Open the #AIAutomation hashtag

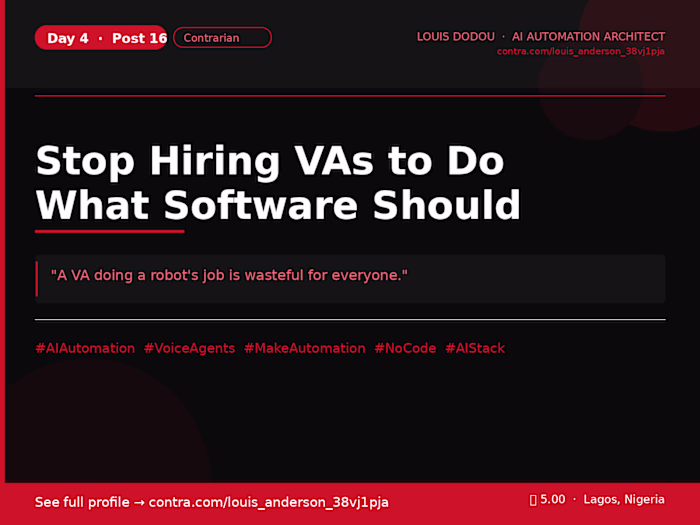click(x=85, y=348)
